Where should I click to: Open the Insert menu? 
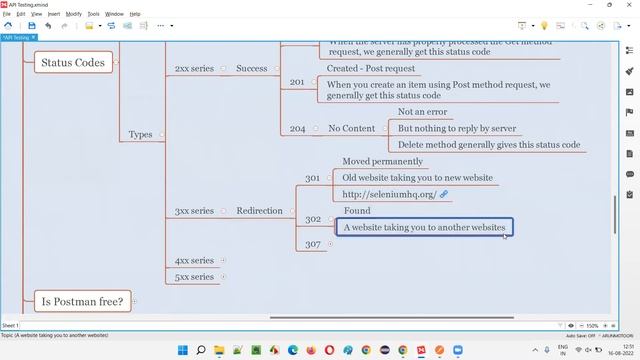coord(53,14)
